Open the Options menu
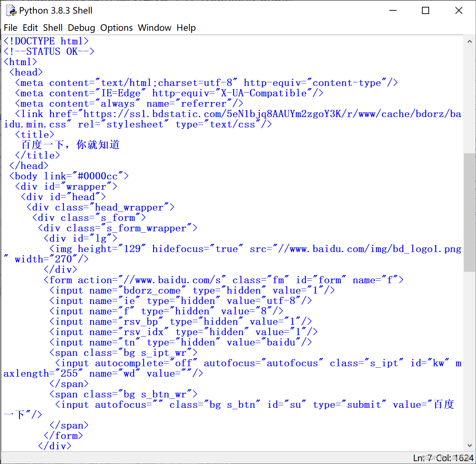The height and width of the screenshot is (464, 476). pos(116,28)
